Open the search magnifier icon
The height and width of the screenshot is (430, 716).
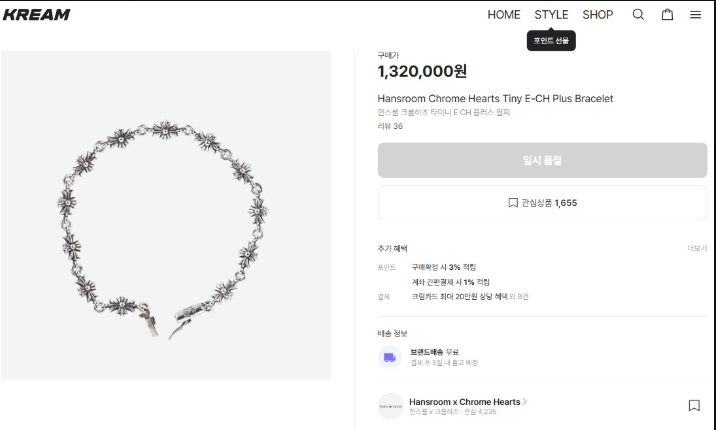tap(638, 15)
